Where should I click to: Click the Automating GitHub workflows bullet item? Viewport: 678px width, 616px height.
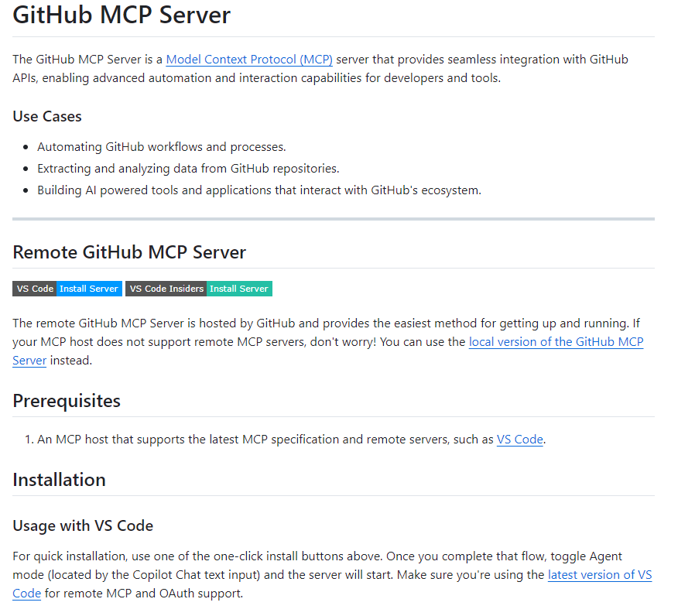[x=161, y=147]
